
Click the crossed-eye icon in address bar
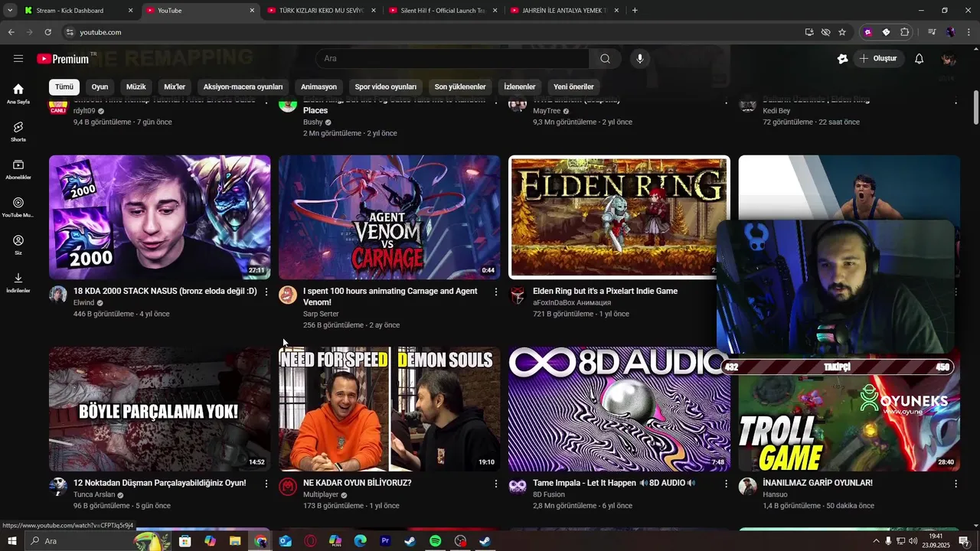tap(825, 32)
